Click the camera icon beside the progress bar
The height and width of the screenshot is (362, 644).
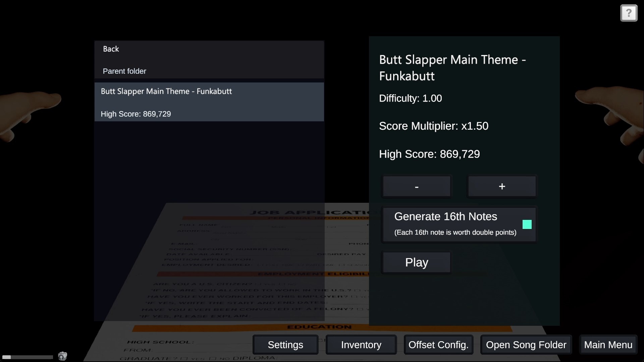click(x=62, y=356)
